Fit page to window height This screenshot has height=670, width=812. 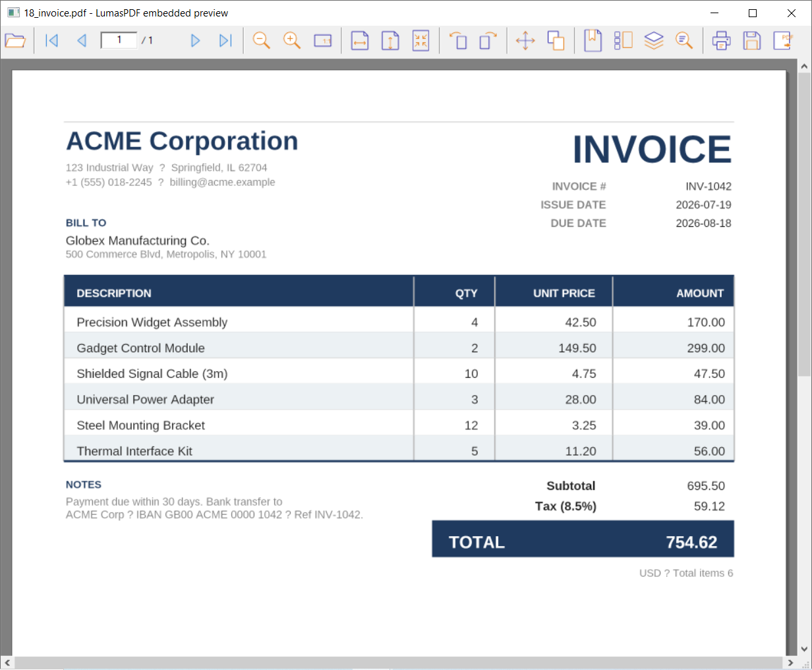click(x=390, y=41)
